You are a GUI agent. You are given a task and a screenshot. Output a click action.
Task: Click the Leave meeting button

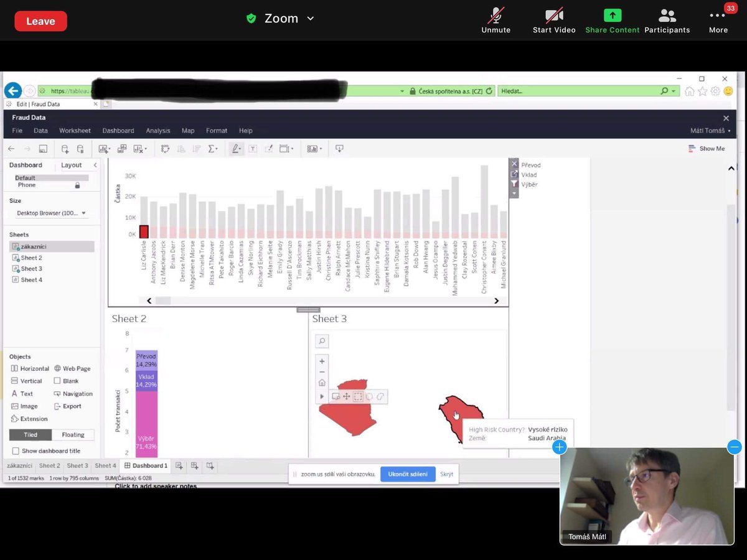[40, 21]
